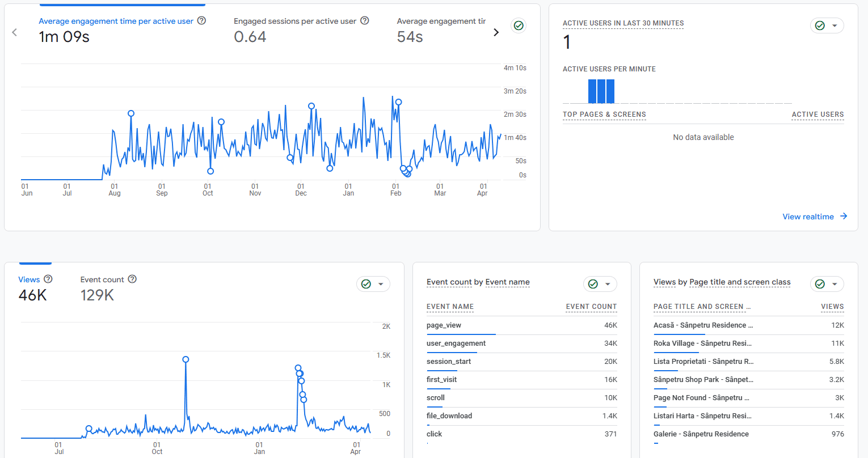Click the Event name column header

pos(450,307)
